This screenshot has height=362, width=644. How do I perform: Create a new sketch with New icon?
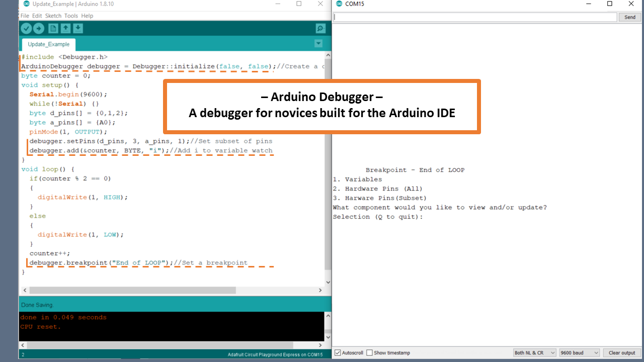click(53, 29)
